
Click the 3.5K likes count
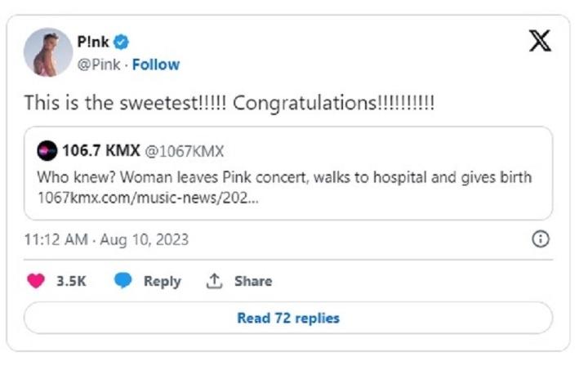point(71,281)
